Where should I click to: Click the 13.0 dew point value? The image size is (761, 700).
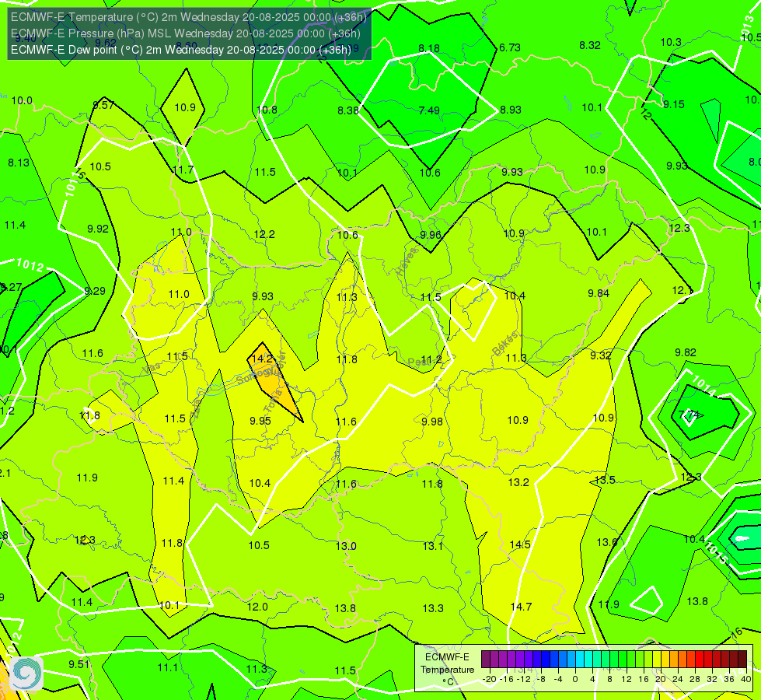(346, 546)
